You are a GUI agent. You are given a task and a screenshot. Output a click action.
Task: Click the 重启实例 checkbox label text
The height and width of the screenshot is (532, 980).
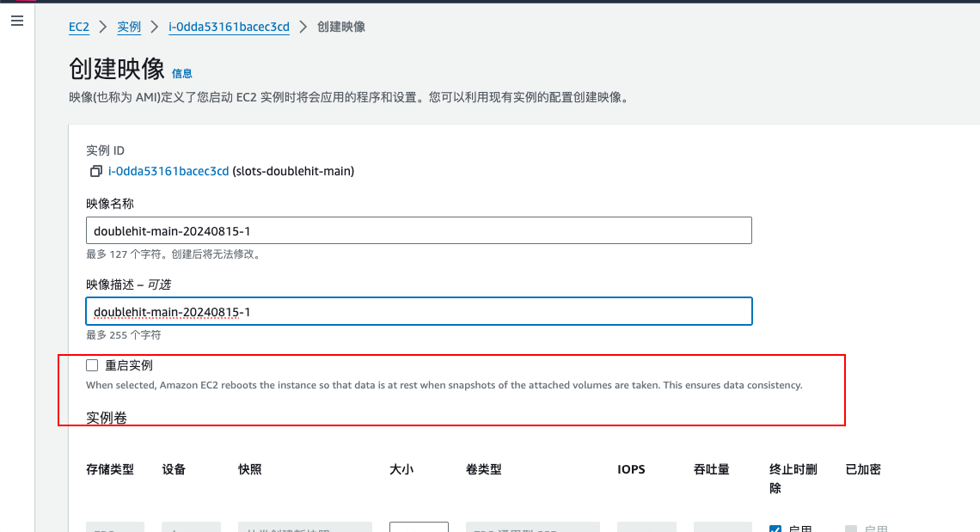click(129, 365)
